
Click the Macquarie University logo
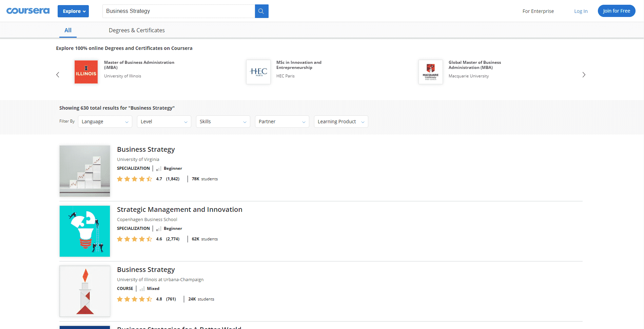pyautogui.click(x=431, y=72)
